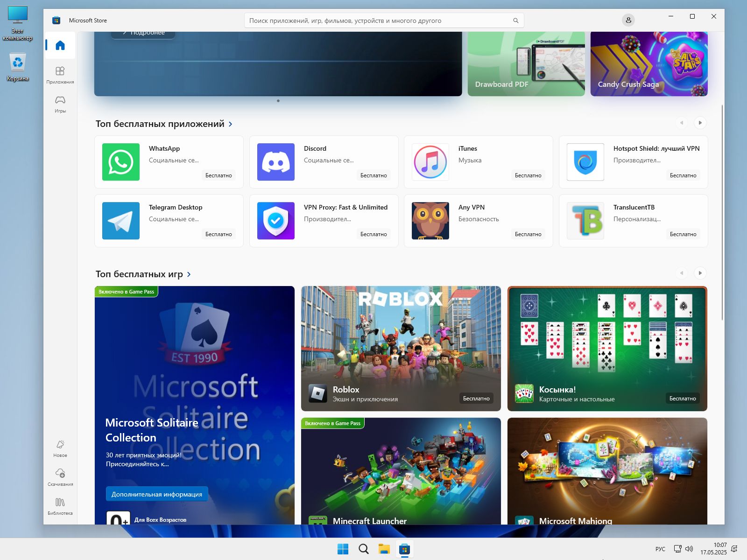Click Бесплатно button for TranslucentTB
Screen dimensions: 747x560
pos(683,234)
